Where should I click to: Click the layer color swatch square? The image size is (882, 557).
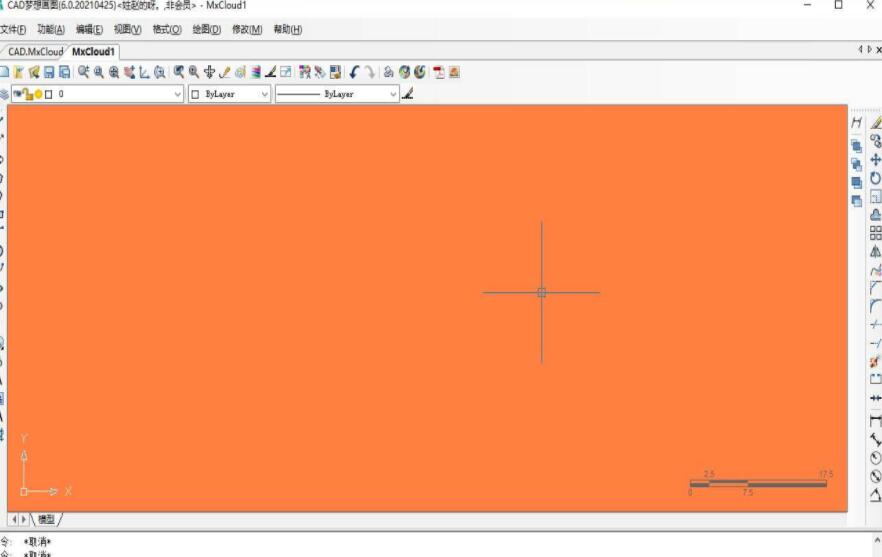tap(48, 94)
